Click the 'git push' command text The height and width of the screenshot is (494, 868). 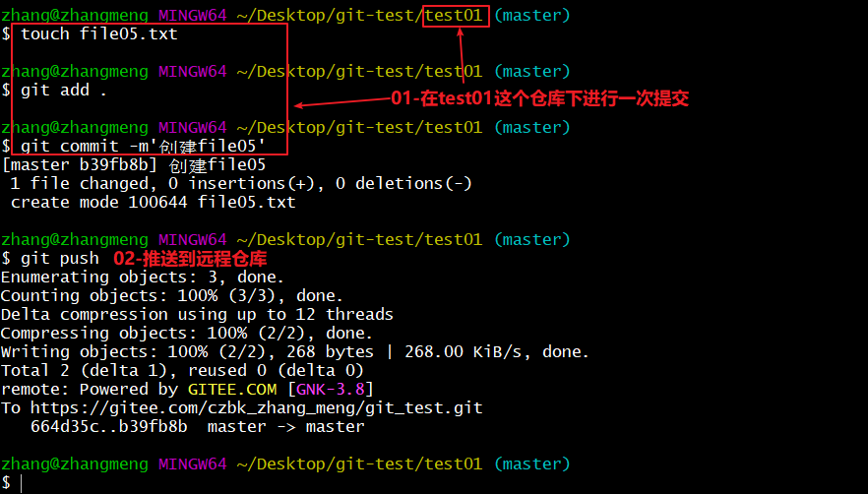point(59,259)
